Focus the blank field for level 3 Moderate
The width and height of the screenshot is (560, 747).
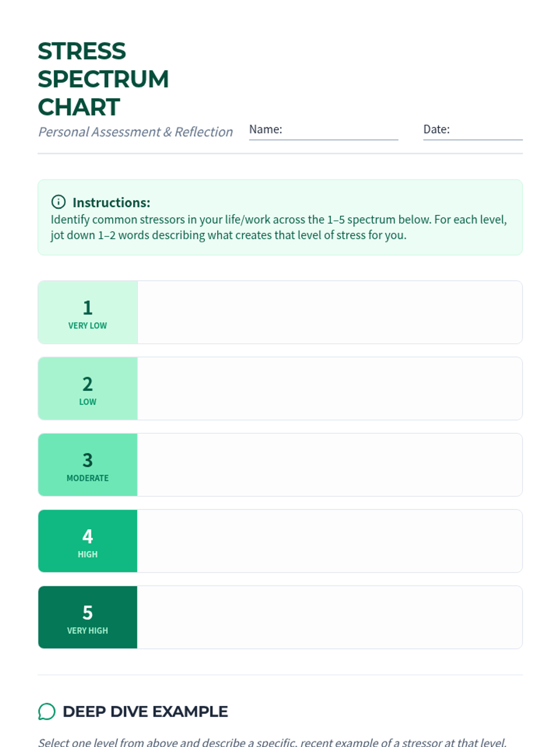(x=329, y=465)
